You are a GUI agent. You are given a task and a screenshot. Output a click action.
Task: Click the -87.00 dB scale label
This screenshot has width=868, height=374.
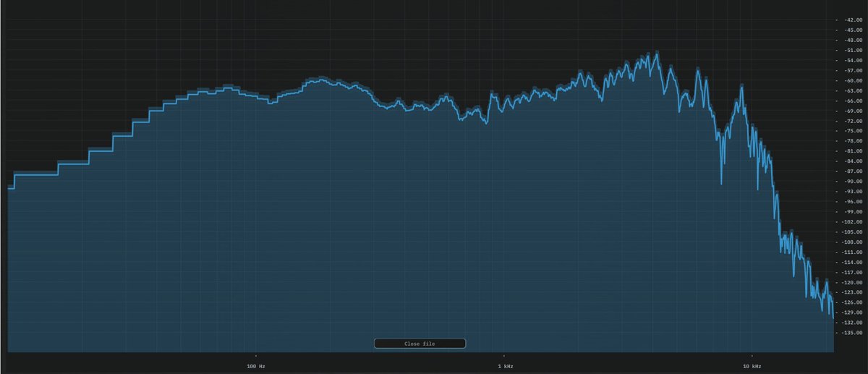(852, 171)
